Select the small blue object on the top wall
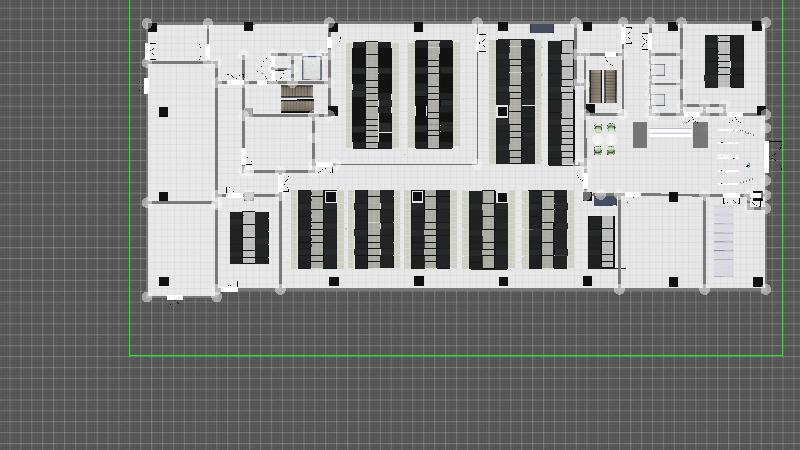 pos(541,27)
